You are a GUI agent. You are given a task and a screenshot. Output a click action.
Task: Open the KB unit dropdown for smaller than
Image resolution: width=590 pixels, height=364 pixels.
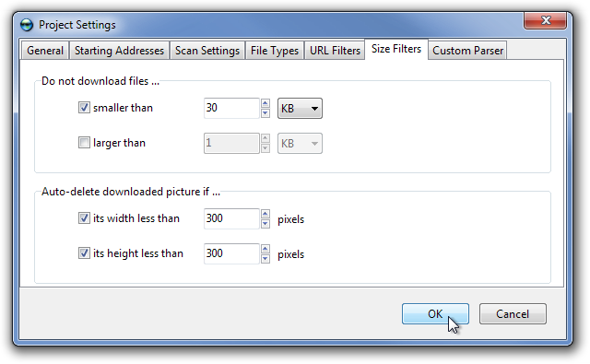click(300, 109)
